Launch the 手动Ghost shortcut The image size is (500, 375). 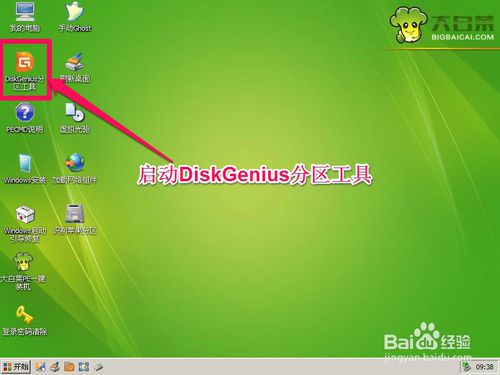(75, 17)
